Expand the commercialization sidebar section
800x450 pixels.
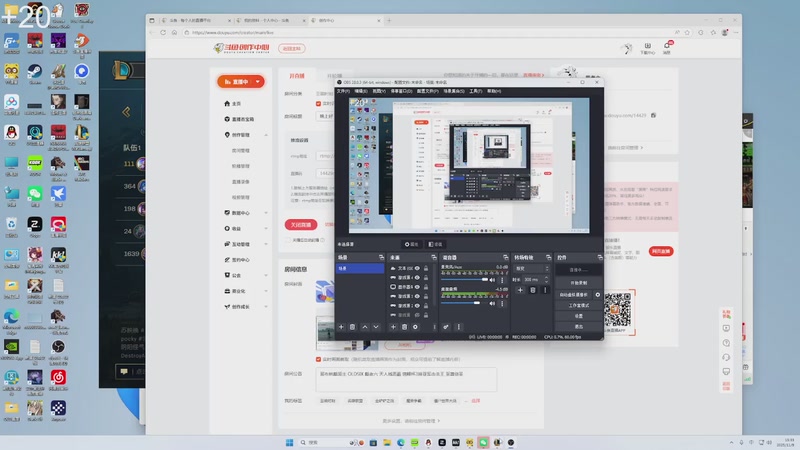[x=266, y=291]
